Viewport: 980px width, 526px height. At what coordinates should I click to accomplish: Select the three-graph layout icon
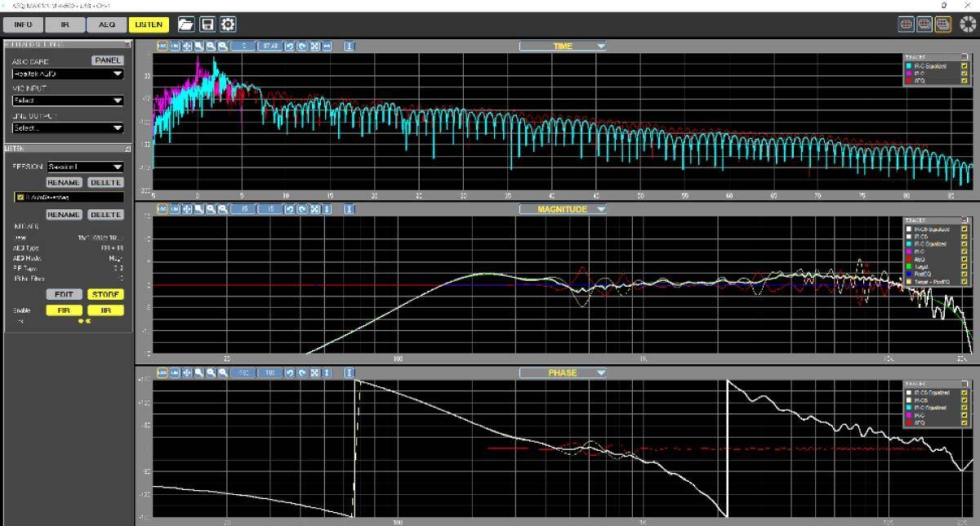point(943,25)
